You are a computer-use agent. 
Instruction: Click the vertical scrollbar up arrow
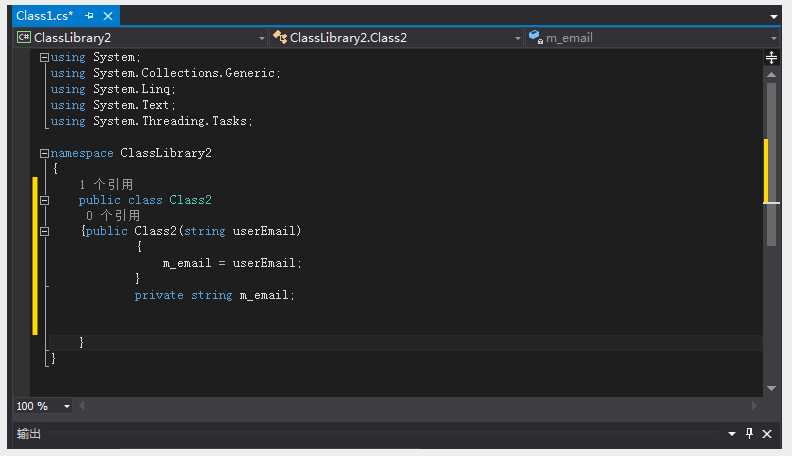click(x=771, y=75)
